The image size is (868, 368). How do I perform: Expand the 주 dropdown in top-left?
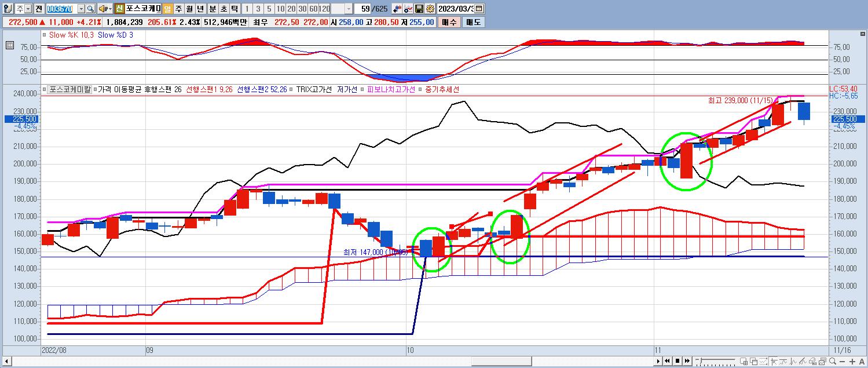(x=28, y=9)
